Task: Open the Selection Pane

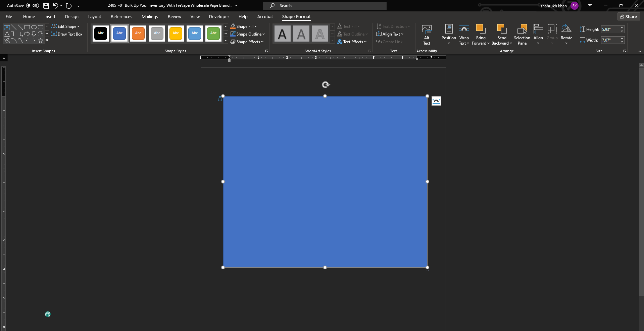Action: 522,35
